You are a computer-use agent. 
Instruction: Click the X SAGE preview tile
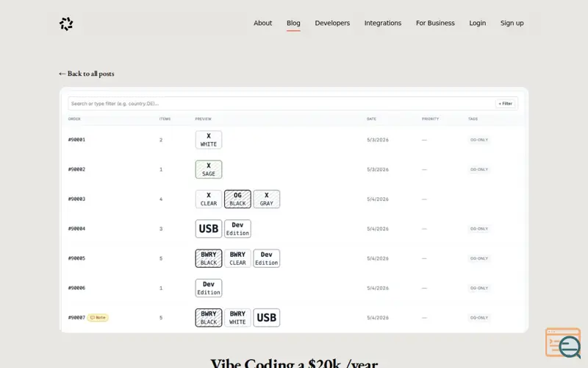pos(209,169)
